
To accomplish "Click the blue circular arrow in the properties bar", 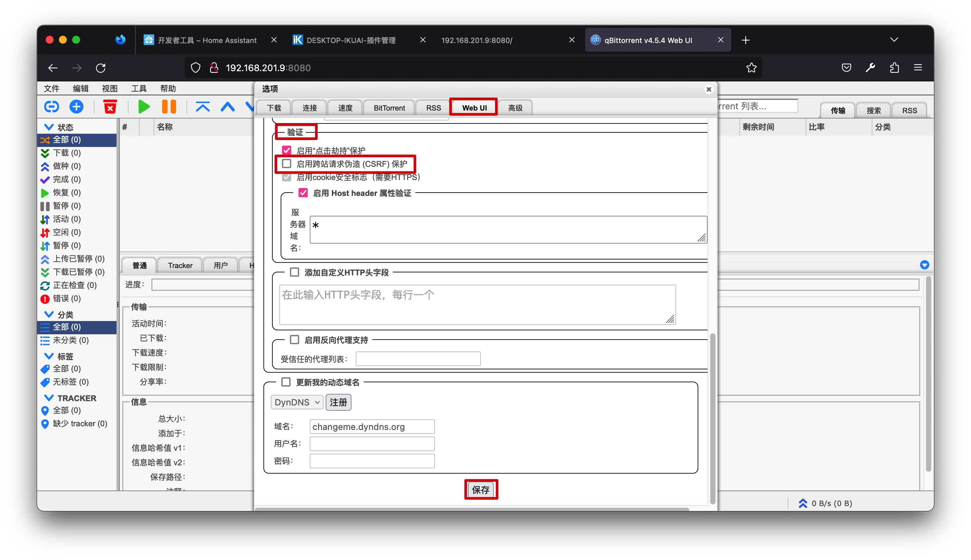I will pos(924,265).
